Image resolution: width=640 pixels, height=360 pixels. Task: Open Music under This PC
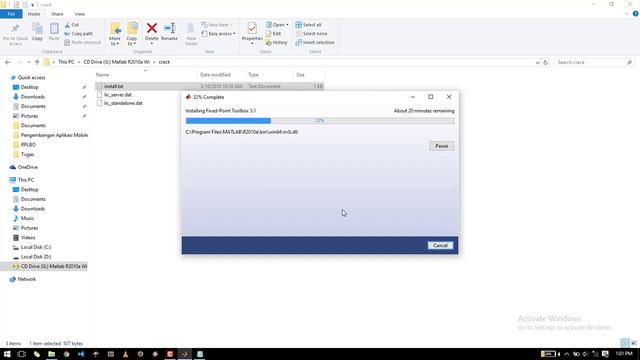(27, 218)
